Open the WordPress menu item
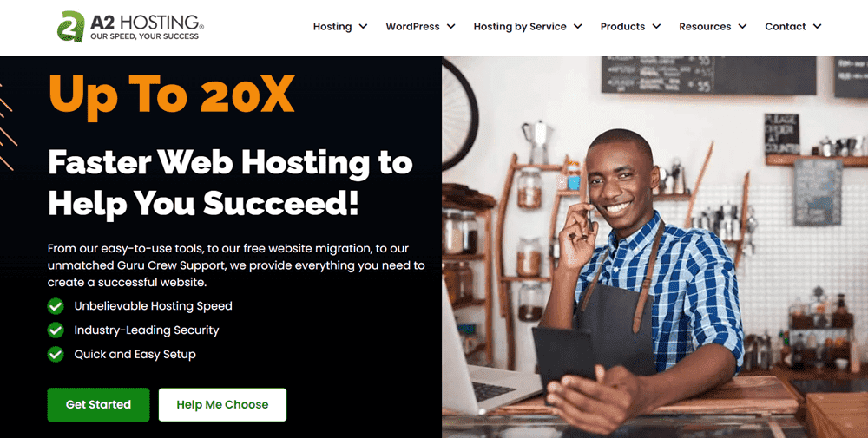 412,27
